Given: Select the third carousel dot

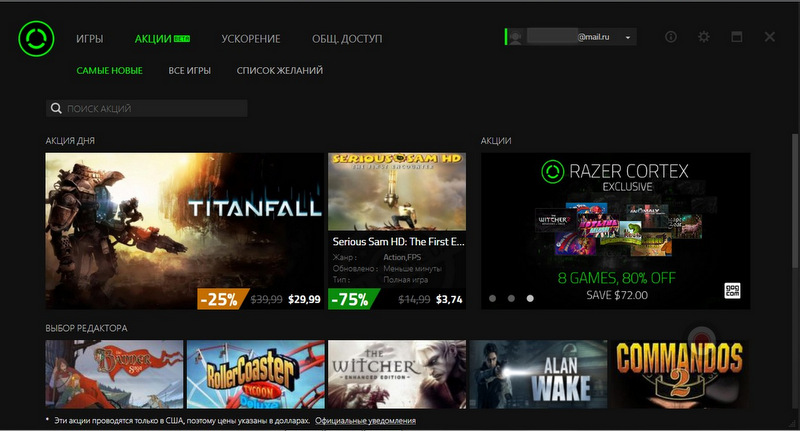Looking at the screenshot, I should pyautogui.click(x=530, y=298).
